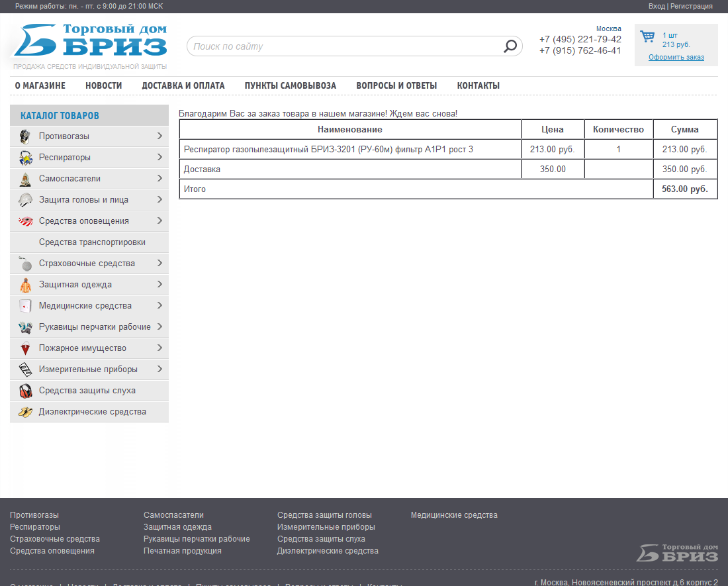Click the Страховочные средства icon
The height and width of the screenshot is (586, 728).
coord(26,264)
